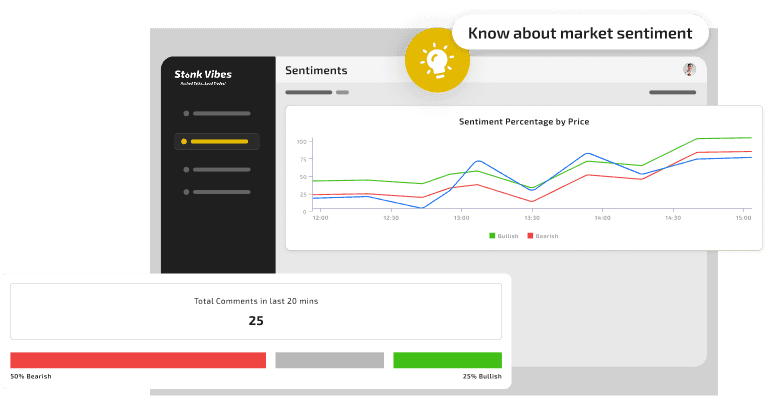
Task: Click the 75 value on the chart y-axis
Action: tap(303, 159)
